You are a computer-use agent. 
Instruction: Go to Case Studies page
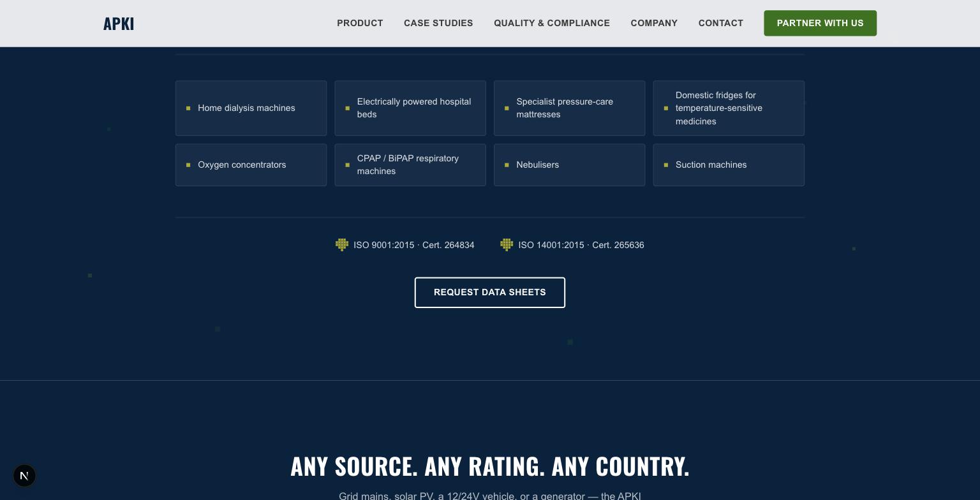[x=438, y=23]
